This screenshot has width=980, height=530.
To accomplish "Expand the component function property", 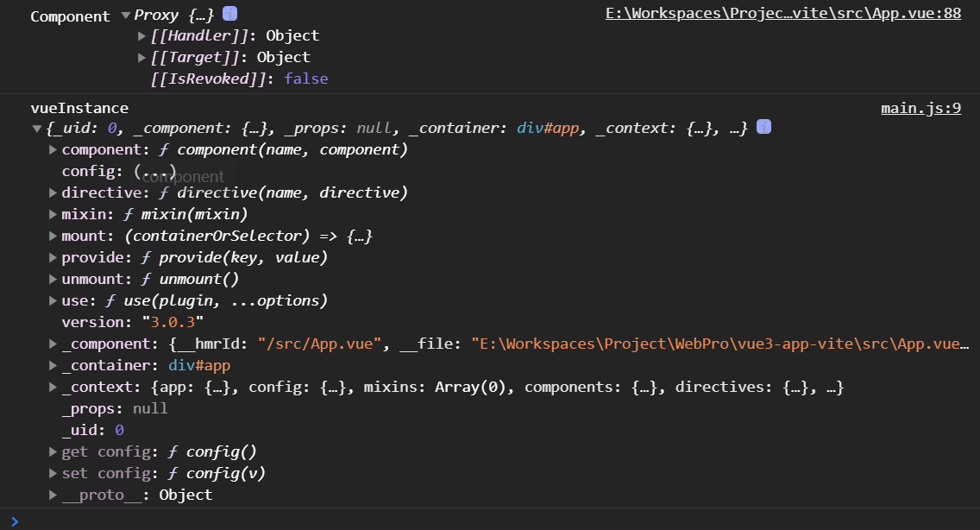I will click(53, 149).
